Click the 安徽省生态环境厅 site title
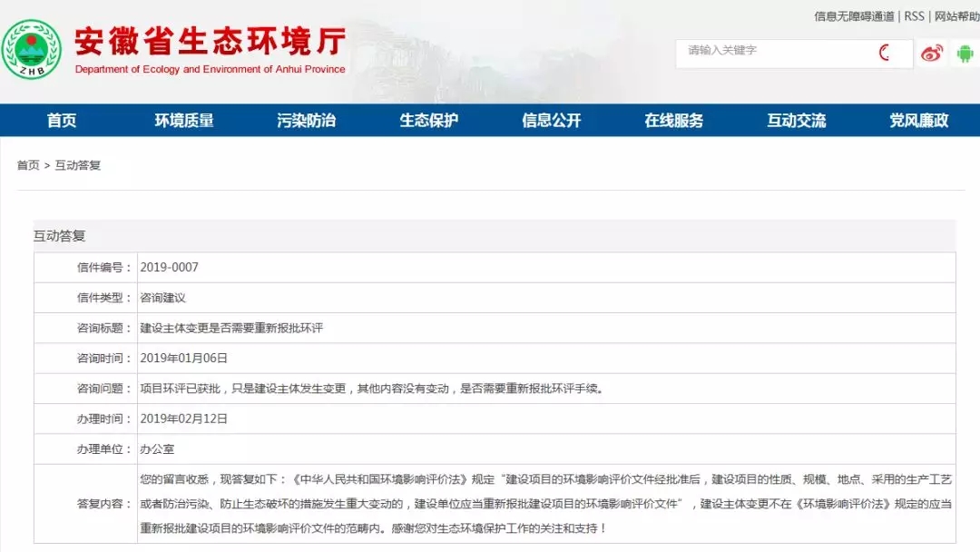Viewport: 980px width, 552px height. 210,42
